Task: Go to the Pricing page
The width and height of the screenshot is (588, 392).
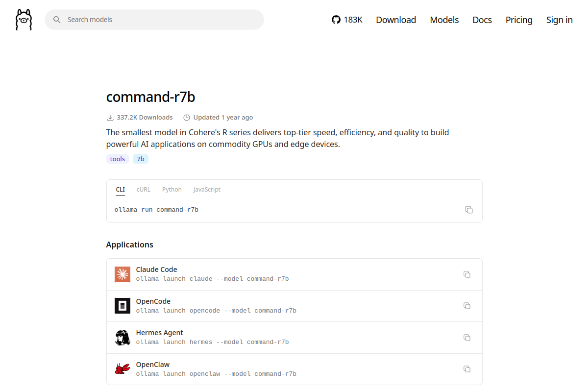Action: point(519,20)
